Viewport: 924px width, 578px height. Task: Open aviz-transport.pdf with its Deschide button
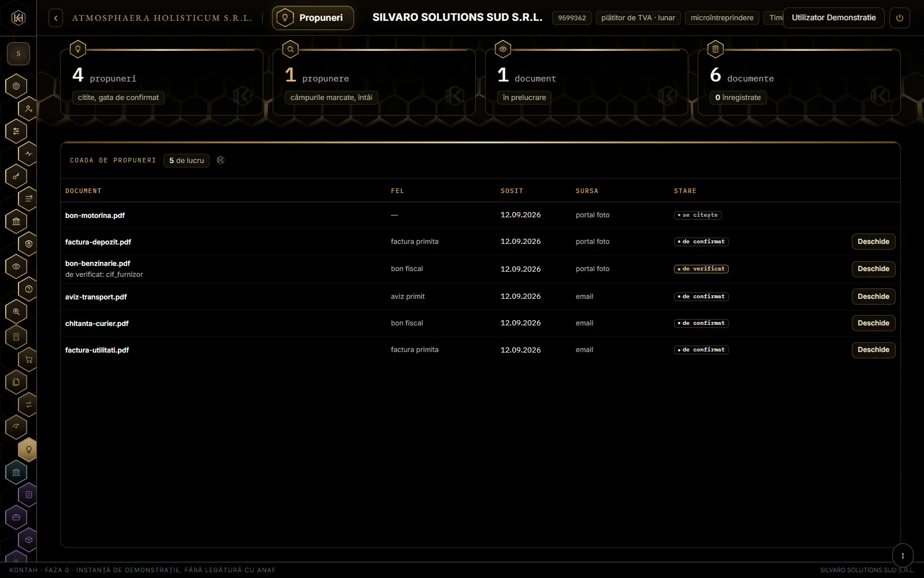(873, 297)
